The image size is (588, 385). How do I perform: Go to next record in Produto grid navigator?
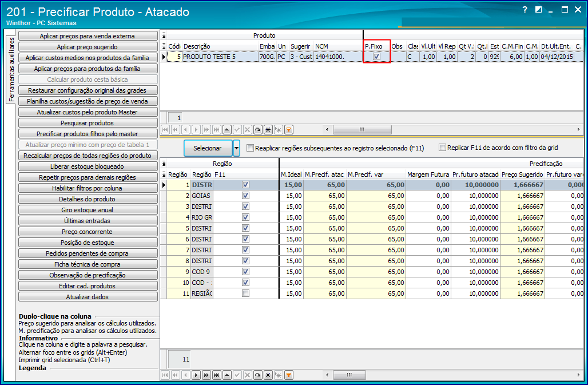196,130
